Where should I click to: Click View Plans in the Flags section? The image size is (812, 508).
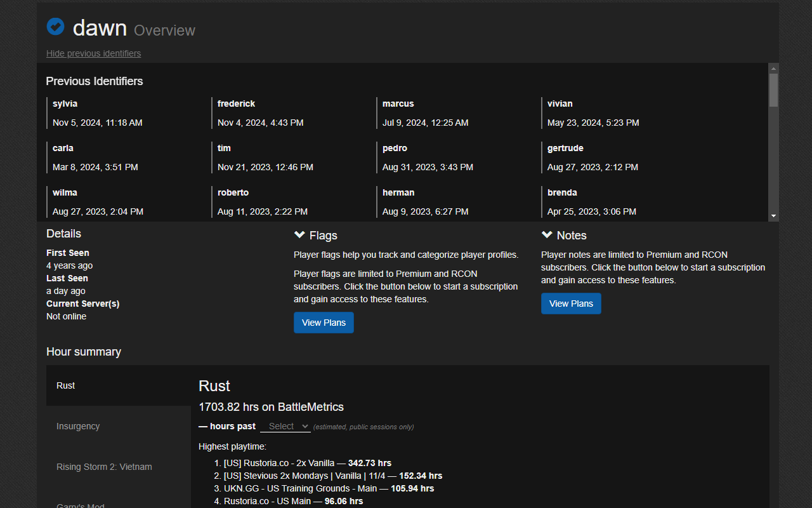click(x=324, y=323)
